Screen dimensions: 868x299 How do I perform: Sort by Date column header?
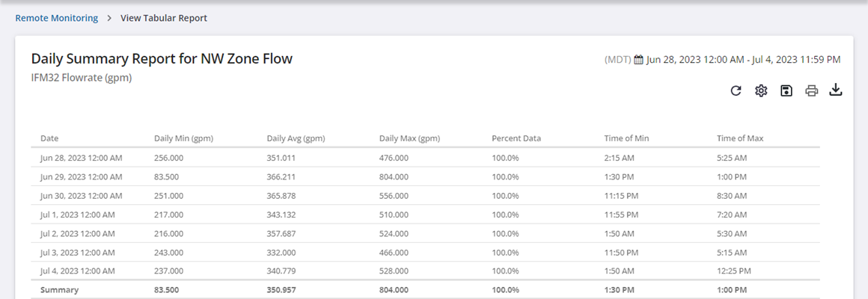tap(49, 138)
